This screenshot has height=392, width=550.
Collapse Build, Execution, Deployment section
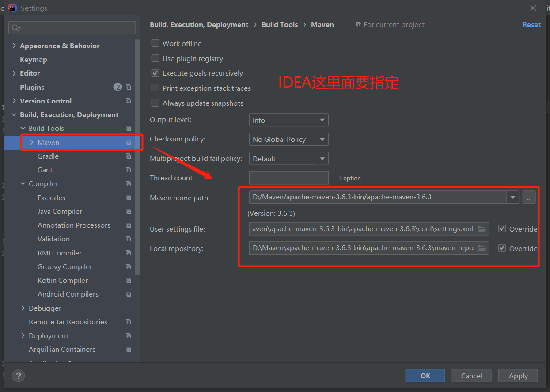(x=14, y=114)
